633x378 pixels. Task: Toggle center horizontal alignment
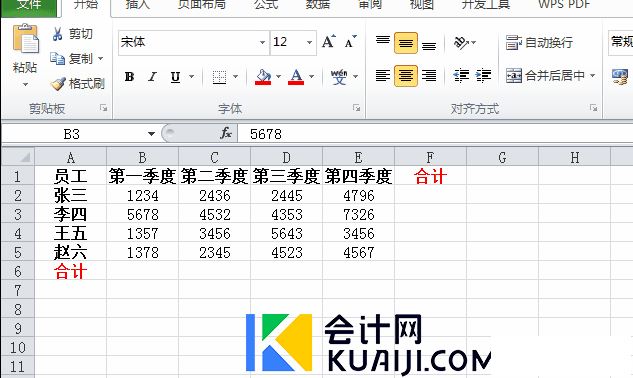(x=406, y=76)
